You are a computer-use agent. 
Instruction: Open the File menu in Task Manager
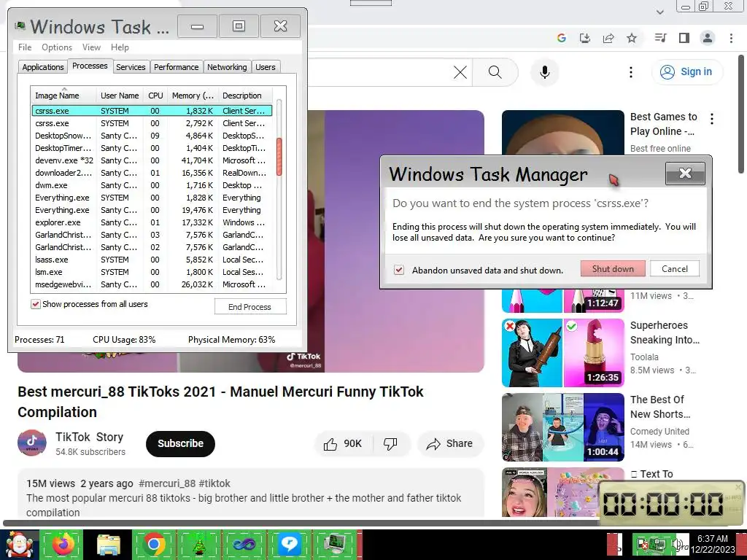pyautogui.click(x=25, y=47)
